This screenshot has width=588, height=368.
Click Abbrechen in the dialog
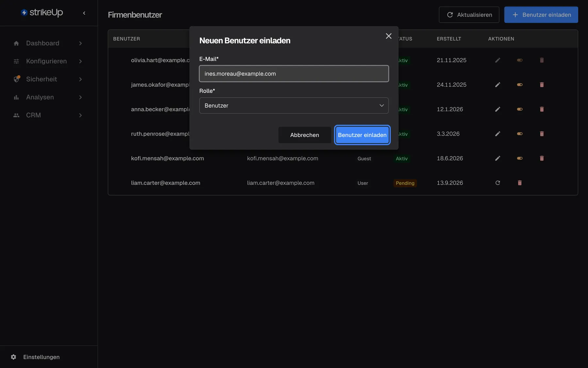coord(304,135)
